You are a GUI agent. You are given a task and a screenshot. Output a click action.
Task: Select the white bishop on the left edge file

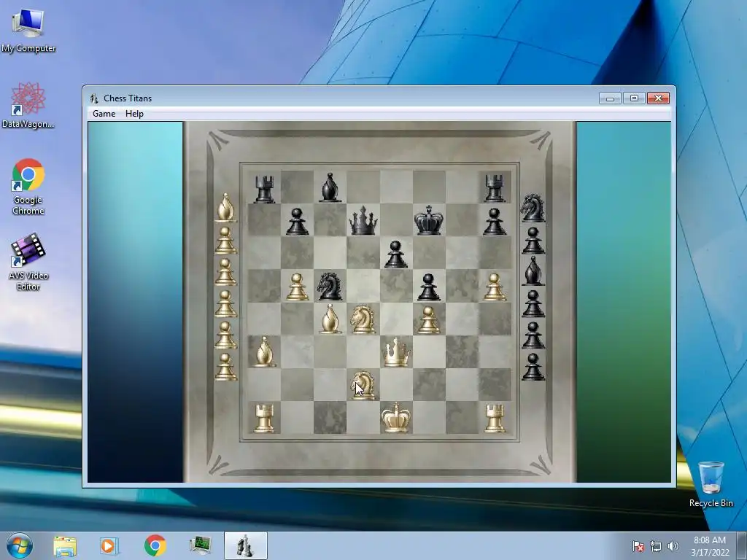point(264,351)
